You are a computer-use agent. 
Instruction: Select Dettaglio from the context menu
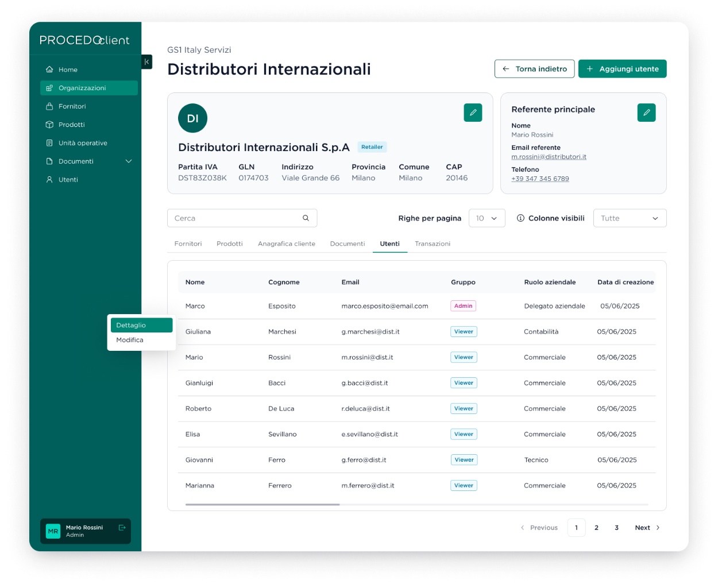point(141,325)
